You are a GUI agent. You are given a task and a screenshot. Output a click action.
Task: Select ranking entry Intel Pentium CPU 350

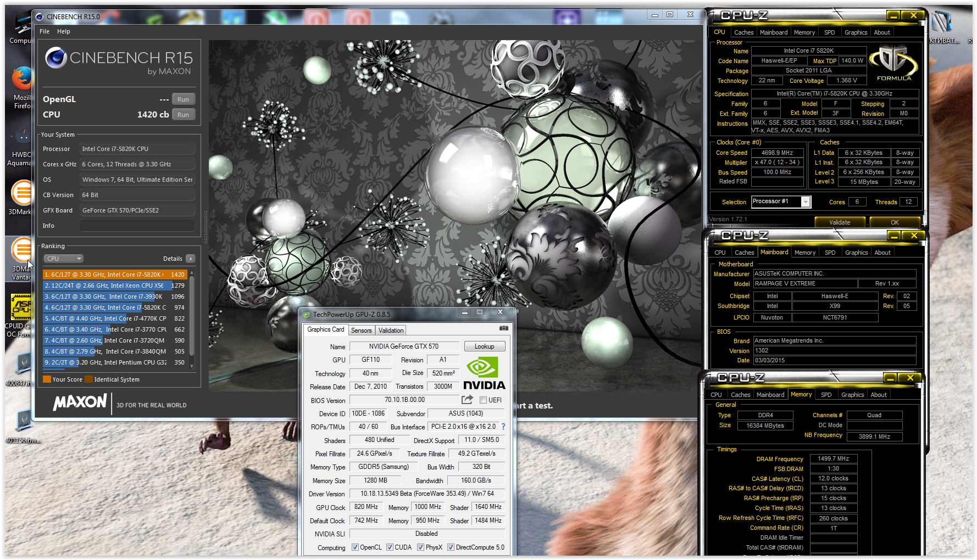(x=115, y=362)
